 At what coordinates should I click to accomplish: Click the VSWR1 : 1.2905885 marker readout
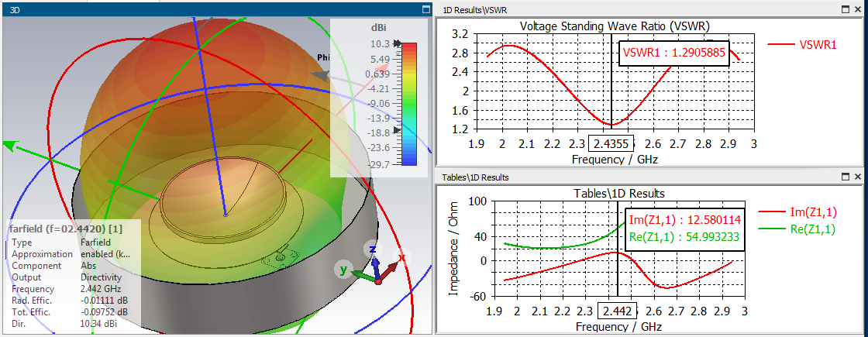point(673,53)
